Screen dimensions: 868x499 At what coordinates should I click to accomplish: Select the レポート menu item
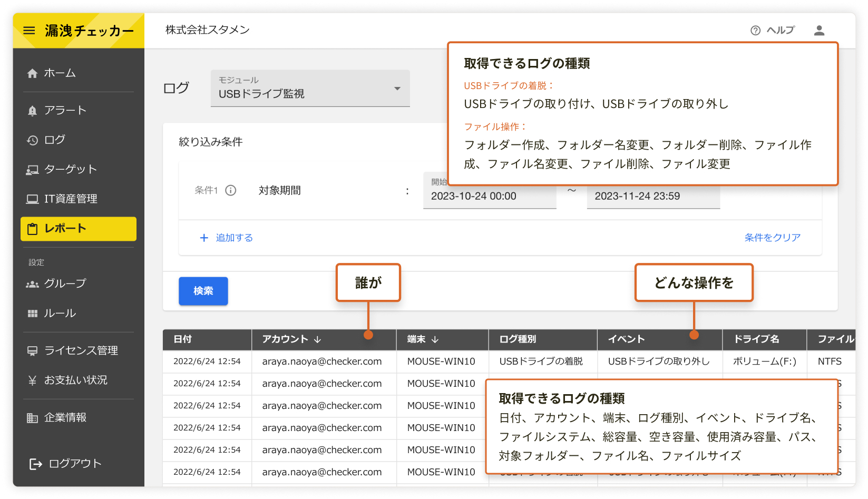point(79,229)
